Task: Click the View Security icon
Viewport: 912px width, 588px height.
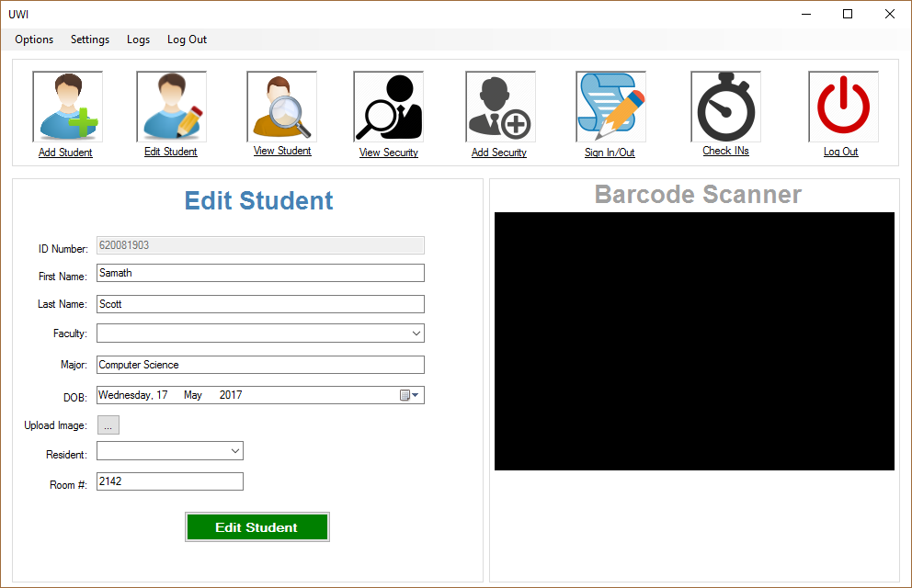Action: 389,107
